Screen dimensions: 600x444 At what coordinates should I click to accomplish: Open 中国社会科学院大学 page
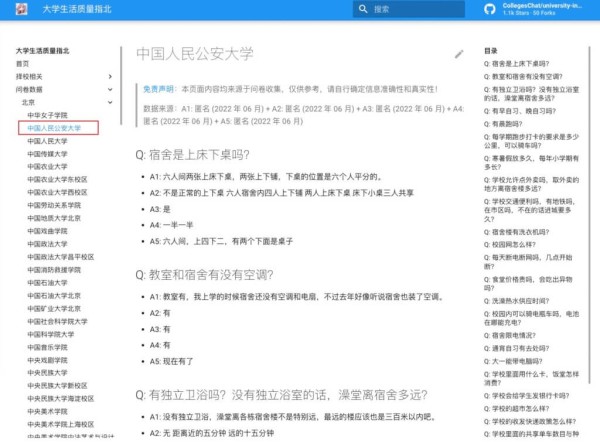pos(57,322)
